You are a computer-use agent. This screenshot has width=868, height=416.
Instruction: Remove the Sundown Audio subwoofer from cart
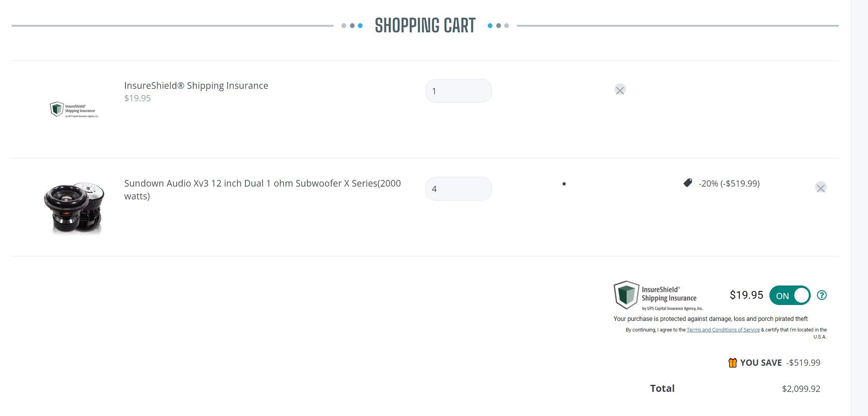(820, 188)
